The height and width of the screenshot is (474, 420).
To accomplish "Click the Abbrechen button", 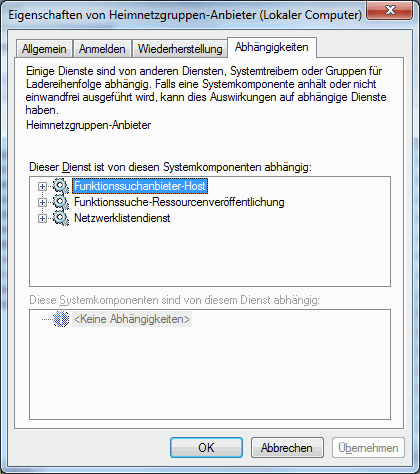I will [x=287, y=447].
